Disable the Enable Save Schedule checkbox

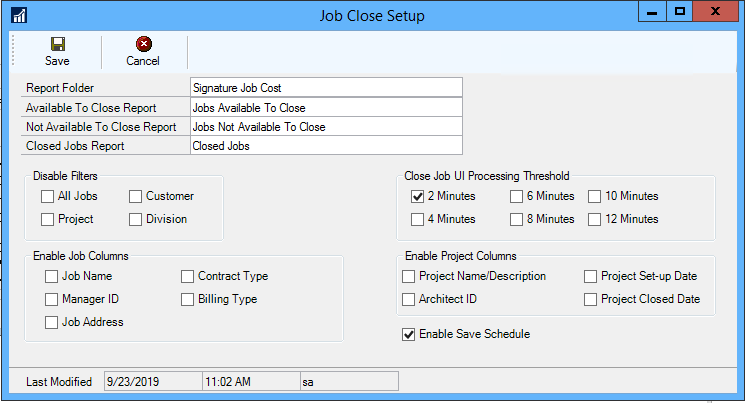pos(409,334)
